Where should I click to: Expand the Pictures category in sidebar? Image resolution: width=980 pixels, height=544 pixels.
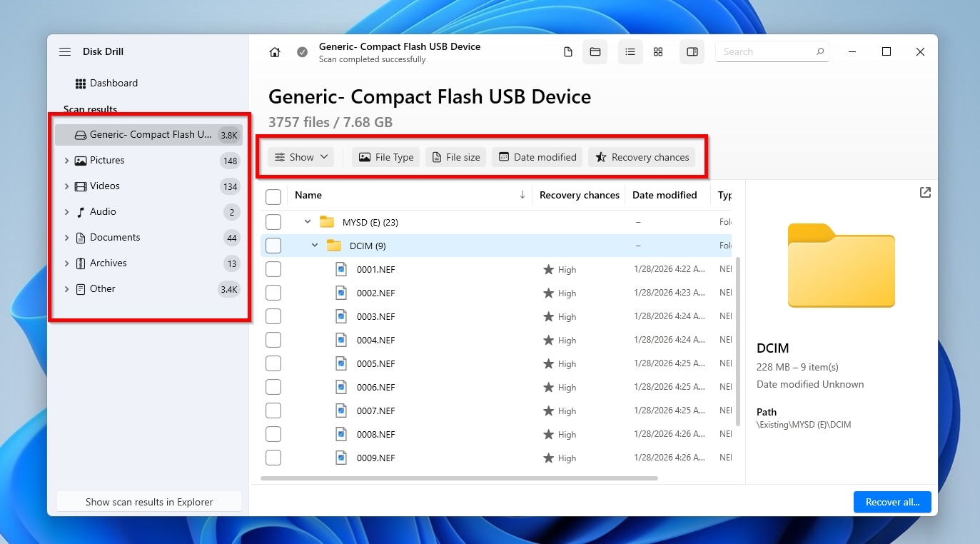point(66,160)
